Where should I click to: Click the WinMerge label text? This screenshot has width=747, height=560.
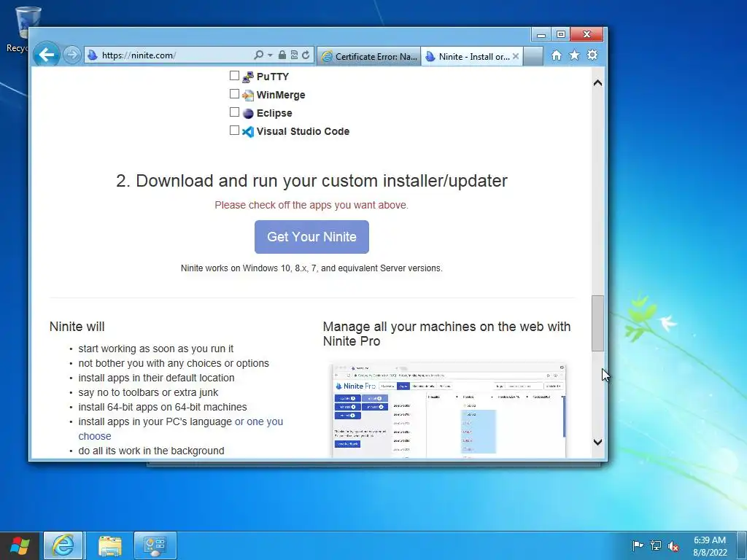pyautogui.click(x=281, y=96)
